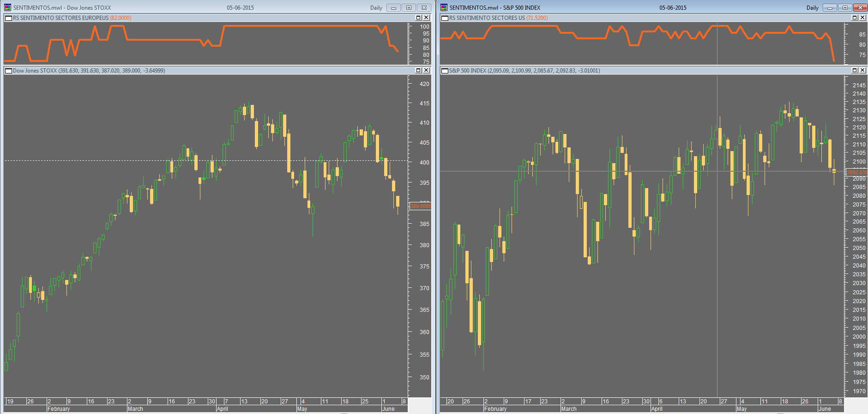Close the RS SENTIMENTO SECTORES EUROPEUS pane
Image resolution: width=868 pixels, height=414 pixels.
pyautogui.click(x=426, y=18)
